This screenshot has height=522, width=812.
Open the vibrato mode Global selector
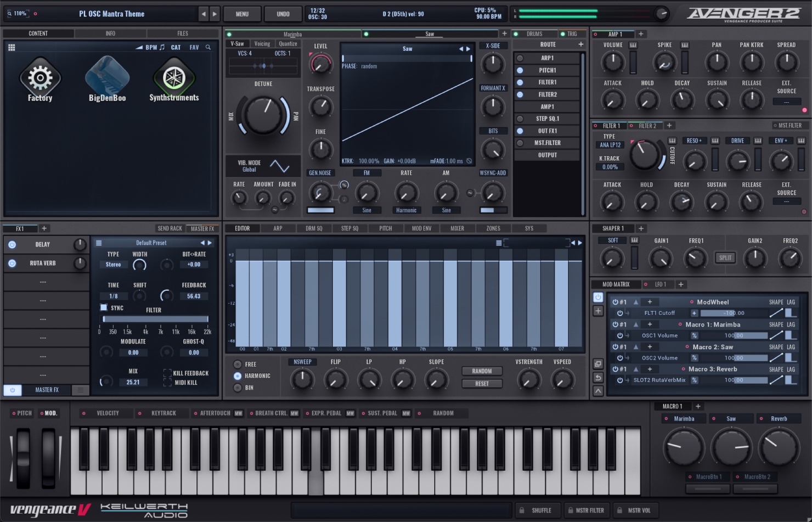click(x=249, y=170)
